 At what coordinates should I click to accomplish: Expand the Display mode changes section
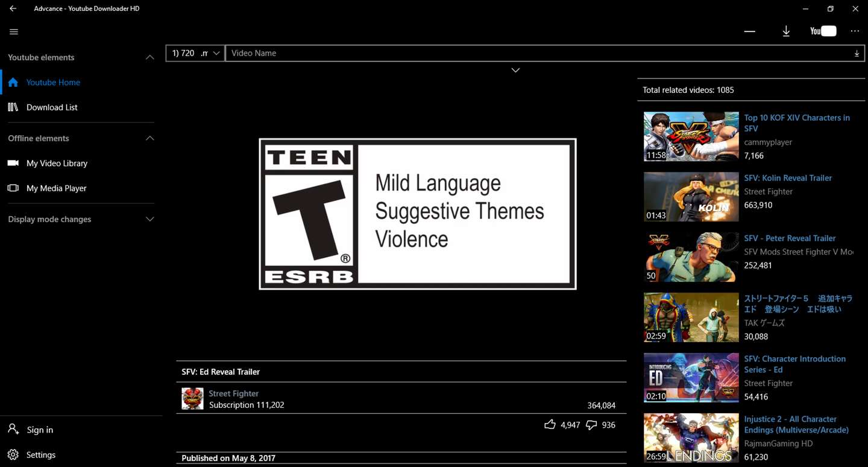coord(150,219)
